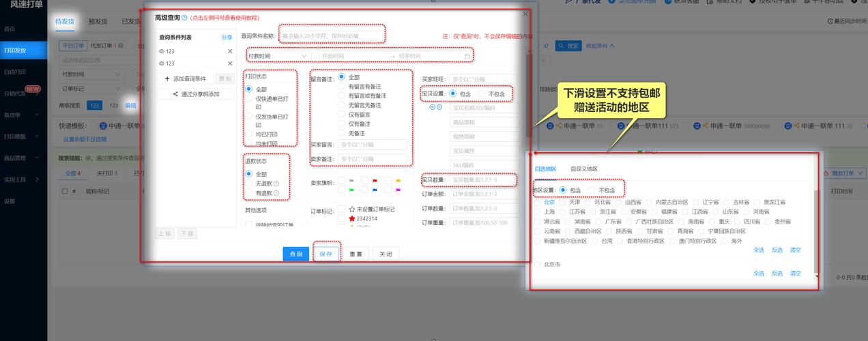Check the red flag 卖家旗帜 checkbox
The height and width of the screenshot is (341, 868).
365,181
